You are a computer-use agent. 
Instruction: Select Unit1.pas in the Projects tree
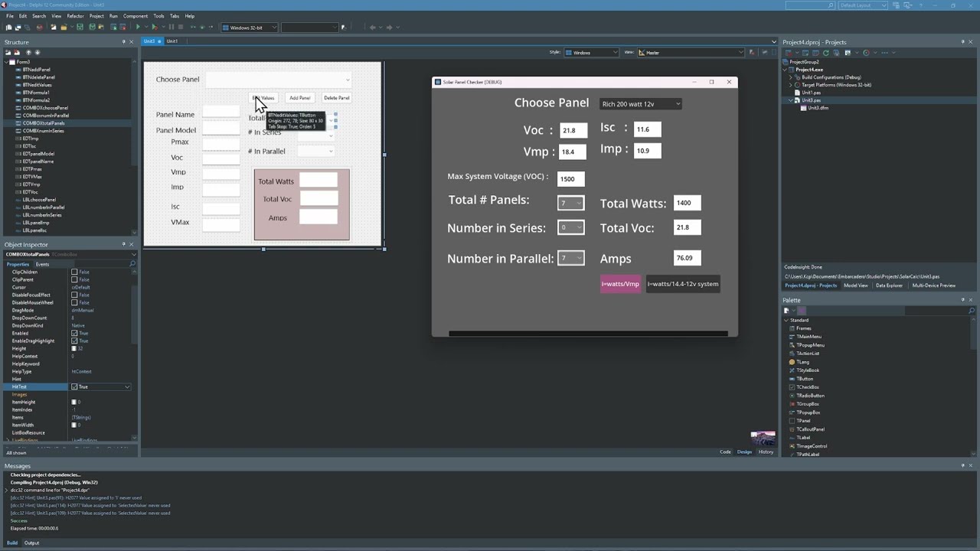point(811,93)
